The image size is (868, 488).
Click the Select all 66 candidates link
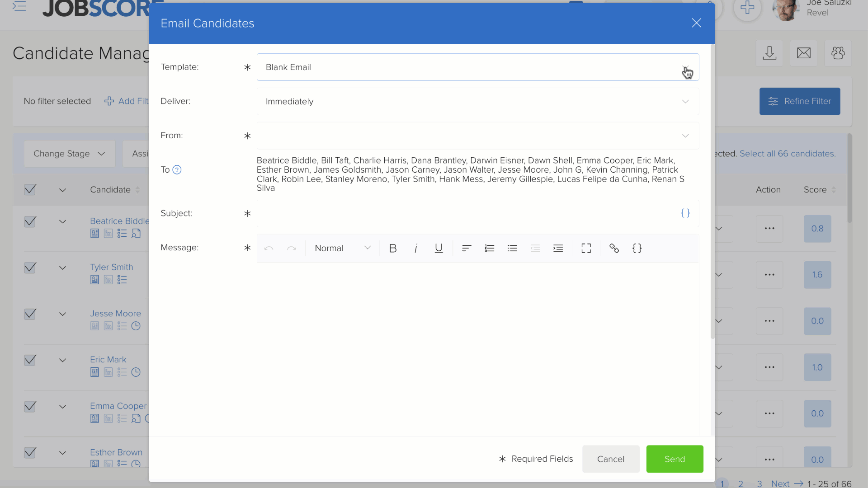click(787, 153)
